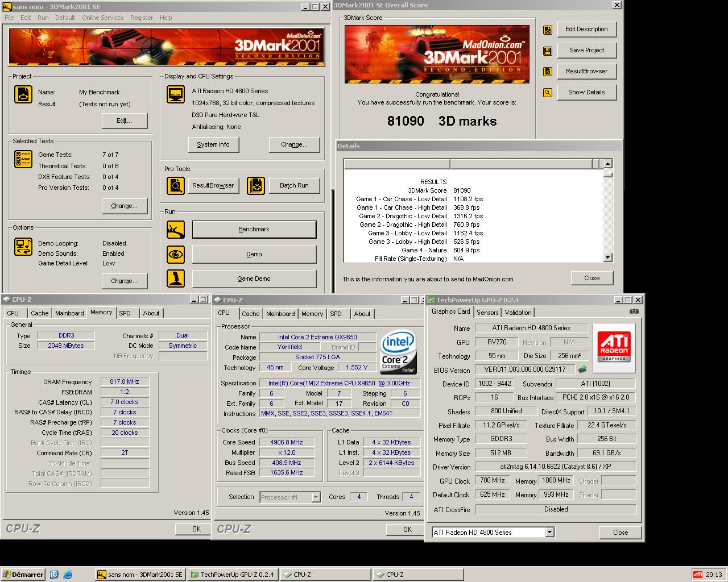Click the 'Game 4 - Nature' result row

441,250
